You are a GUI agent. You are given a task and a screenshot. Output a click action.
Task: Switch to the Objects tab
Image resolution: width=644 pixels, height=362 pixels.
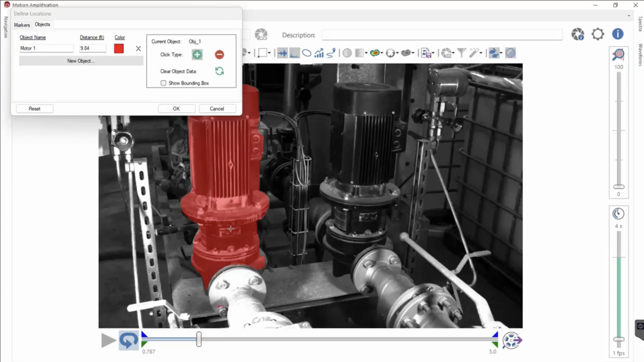click(x=42, y=24)
